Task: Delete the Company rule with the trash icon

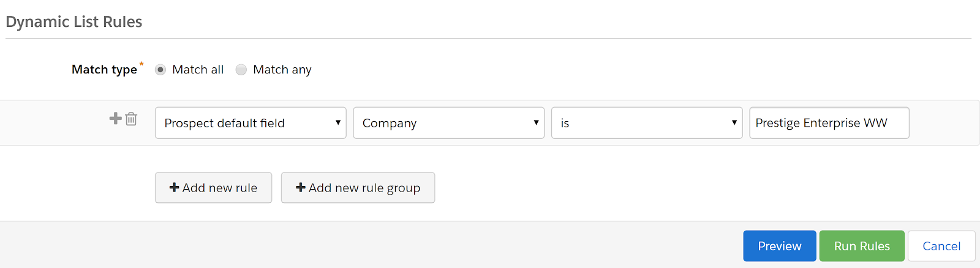Action: (x=131, y=119)
